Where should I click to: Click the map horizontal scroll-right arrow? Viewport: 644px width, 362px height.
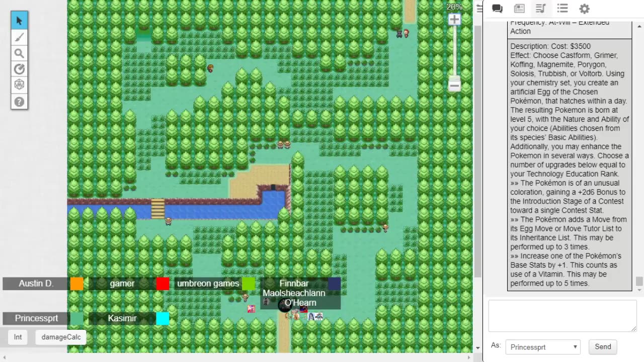point(469,357)
